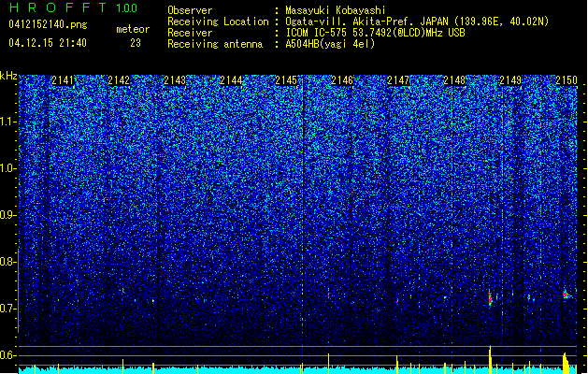Click the 0.8 frequency axis label
588x374 pixels.
(x=7, y=262)
